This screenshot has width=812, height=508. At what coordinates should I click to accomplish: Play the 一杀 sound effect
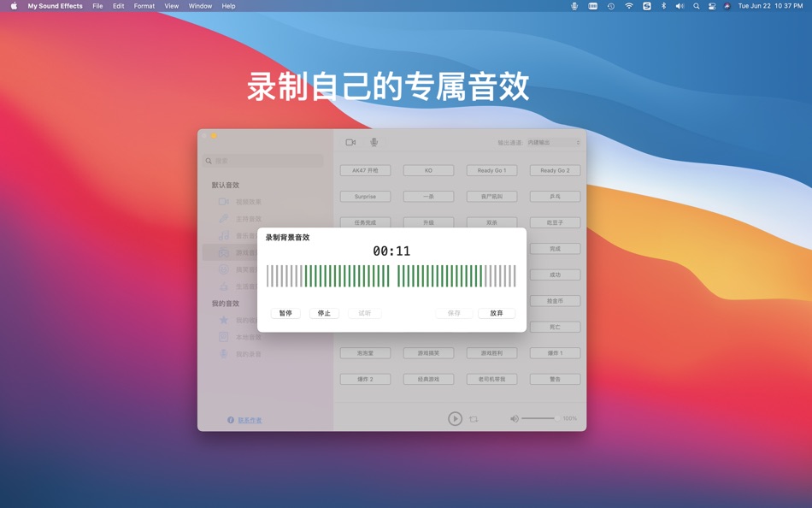point(428,197)
